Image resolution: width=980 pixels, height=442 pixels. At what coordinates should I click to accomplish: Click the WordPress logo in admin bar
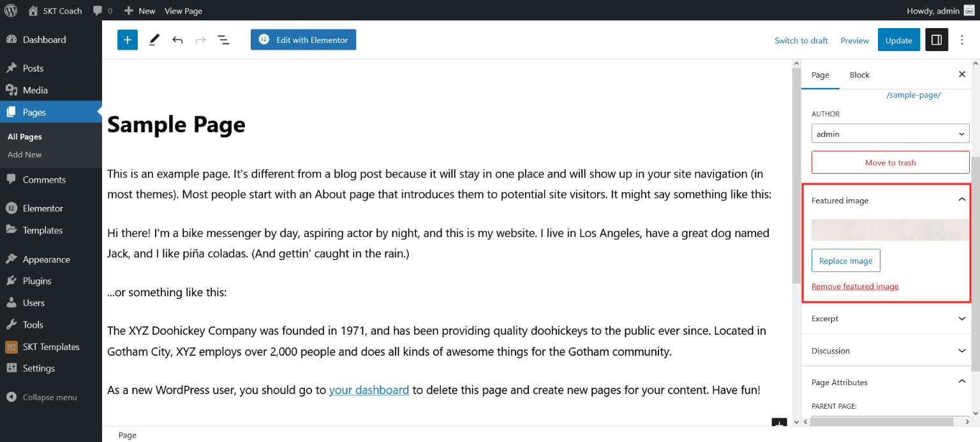pos(11,10)
